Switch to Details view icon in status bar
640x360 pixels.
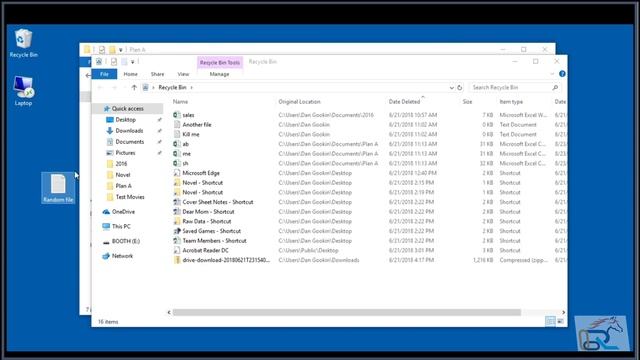pos(550,322)
